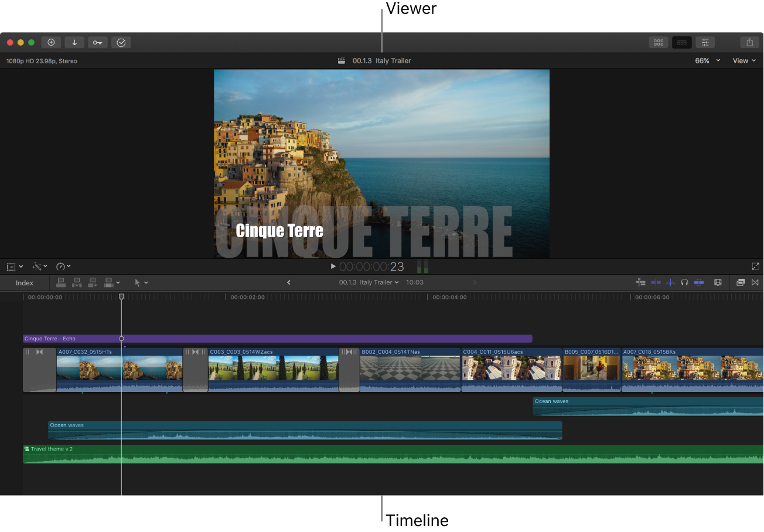Select the Travel theme v.2 audio clip
The image size is (764, 532).
tap(234, 454)
